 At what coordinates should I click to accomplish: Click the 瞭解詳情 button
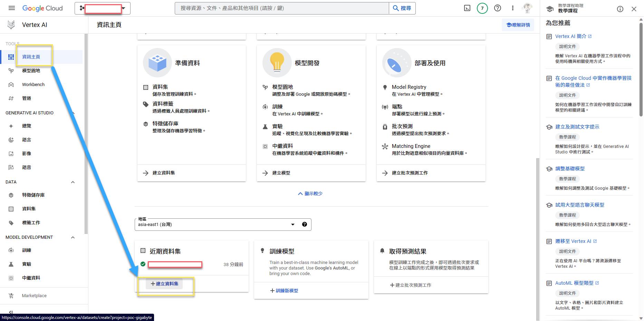(x=518, y=25)
